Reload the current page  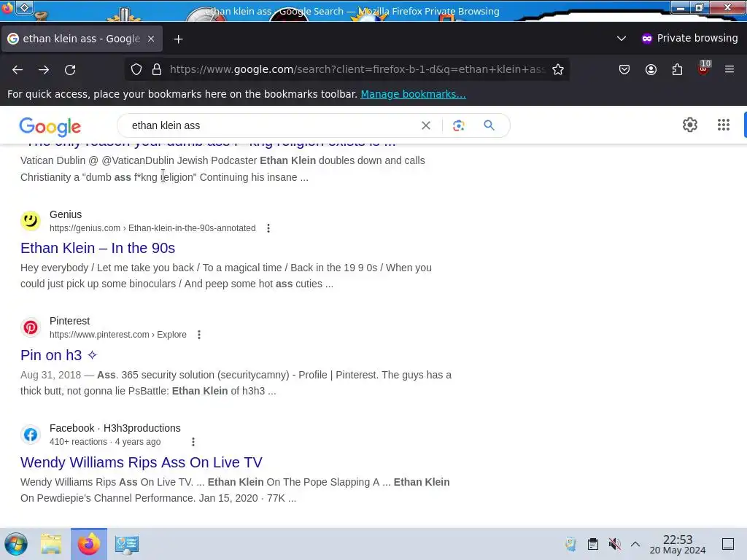click(x=70, y=69)
